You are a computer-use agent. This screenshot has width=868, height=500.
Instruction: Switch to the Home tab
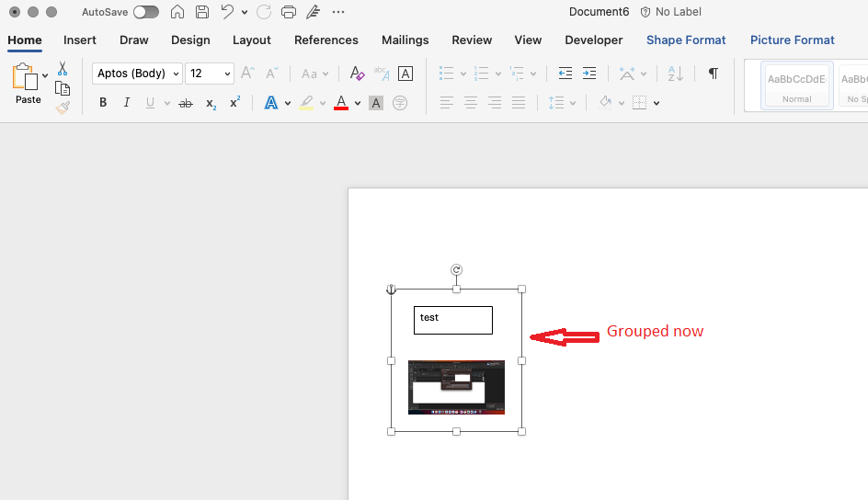[24, 40]
